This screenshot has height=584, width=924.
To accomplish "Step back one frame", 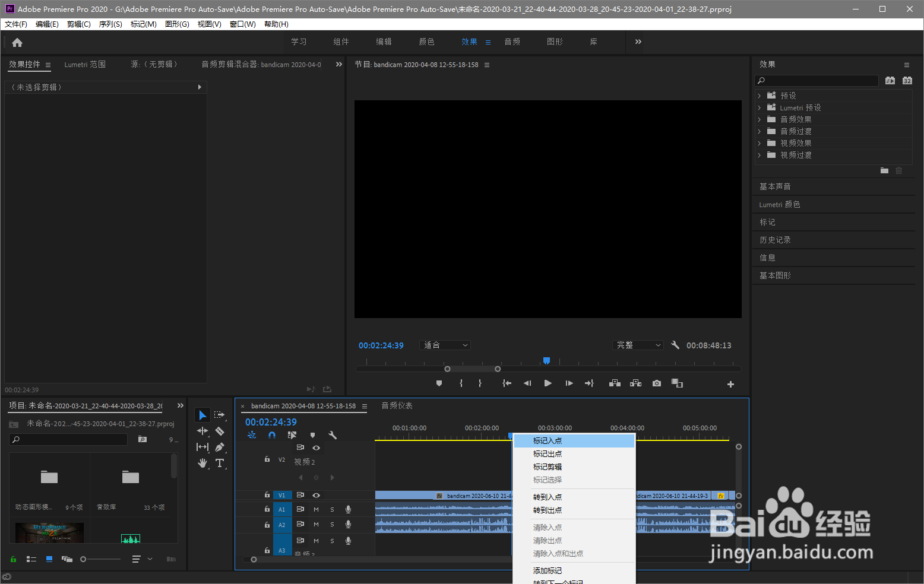I will (x=527, y=383).
